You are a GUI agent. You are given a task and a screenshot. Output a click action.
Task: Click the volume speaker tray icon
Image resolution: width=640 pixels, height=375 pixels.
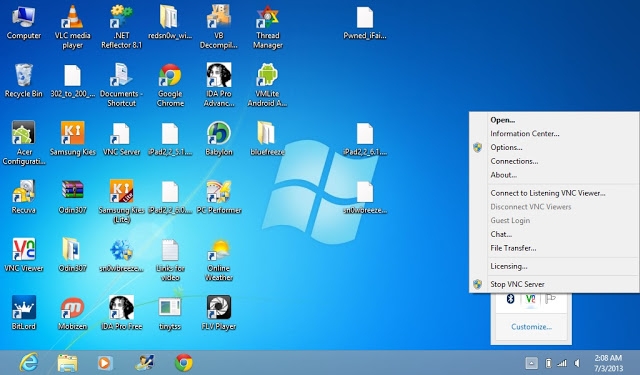tap(577, 363)
